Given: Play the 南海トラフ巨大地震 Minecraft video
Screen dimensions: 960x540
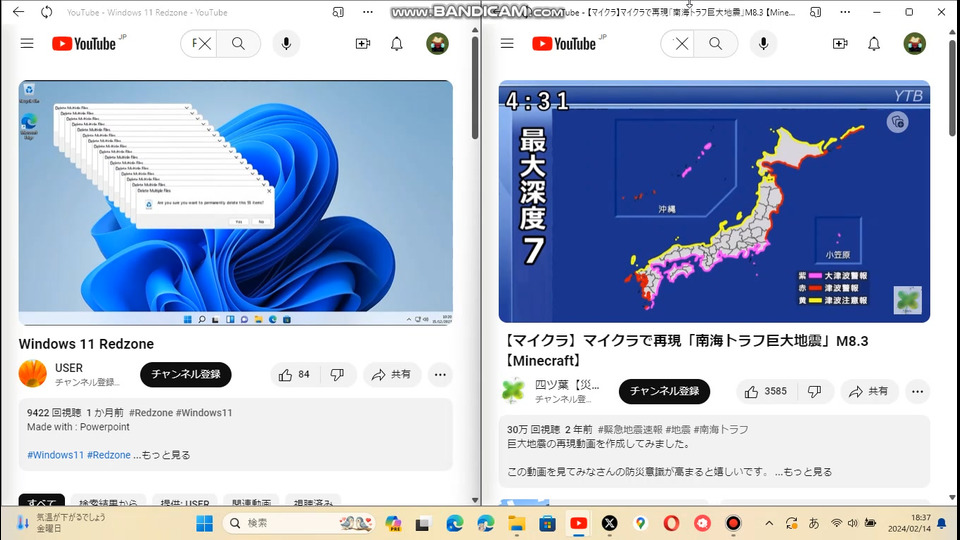Looking at the screenshot, I should coord(714,201).
